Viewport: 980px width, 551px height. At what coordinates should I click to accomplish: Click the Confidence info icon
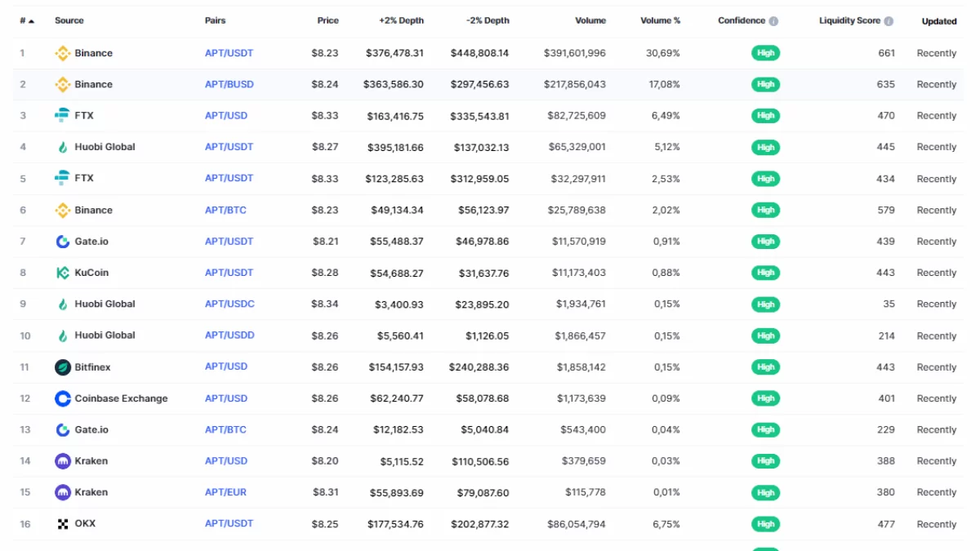click(x=773, y=21)
